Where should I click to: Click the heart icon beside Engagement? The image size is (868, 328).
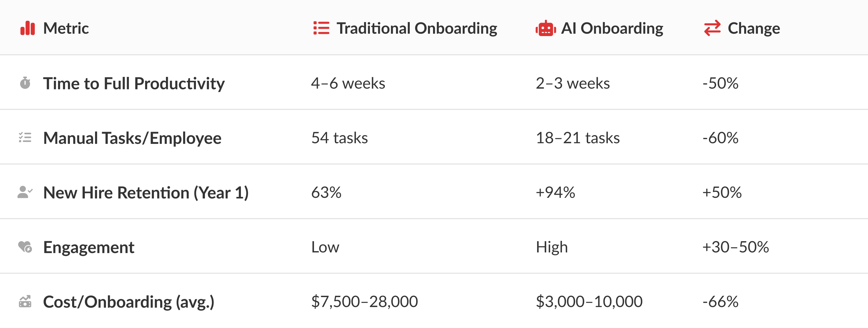[x=25, y=247]
